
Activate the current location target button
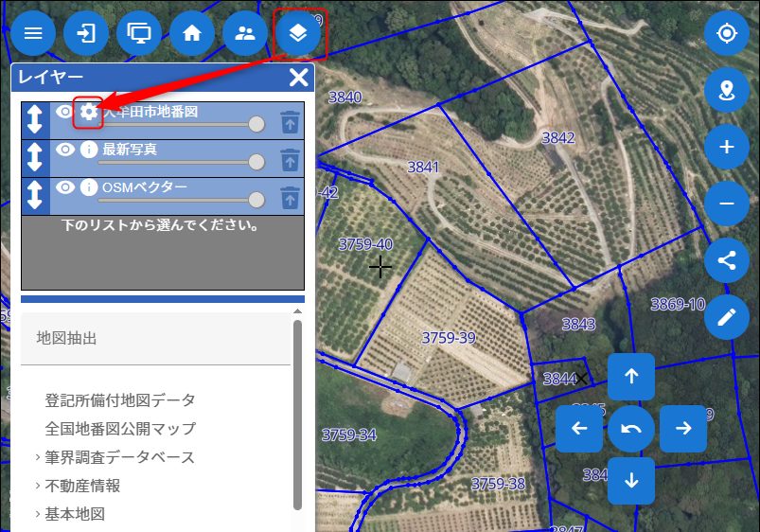pyautogui.click(x=727, y=33)
